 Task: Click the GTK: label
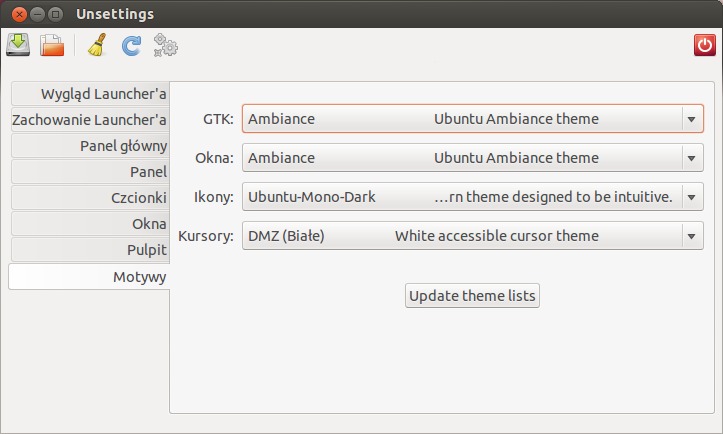click(218, 119)
